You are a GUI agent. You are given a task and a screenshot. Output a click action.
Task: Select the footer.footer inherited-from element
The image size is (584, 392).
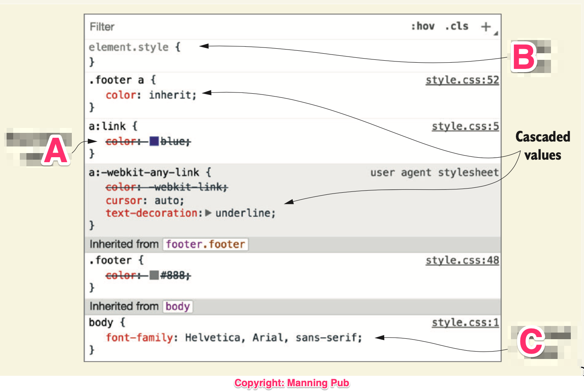205,244
